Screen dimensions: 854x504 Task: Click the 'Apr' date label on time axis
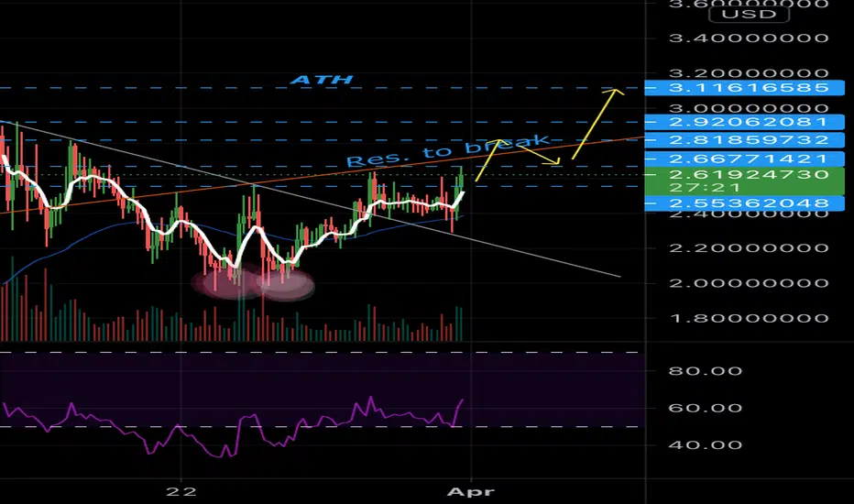471,492
